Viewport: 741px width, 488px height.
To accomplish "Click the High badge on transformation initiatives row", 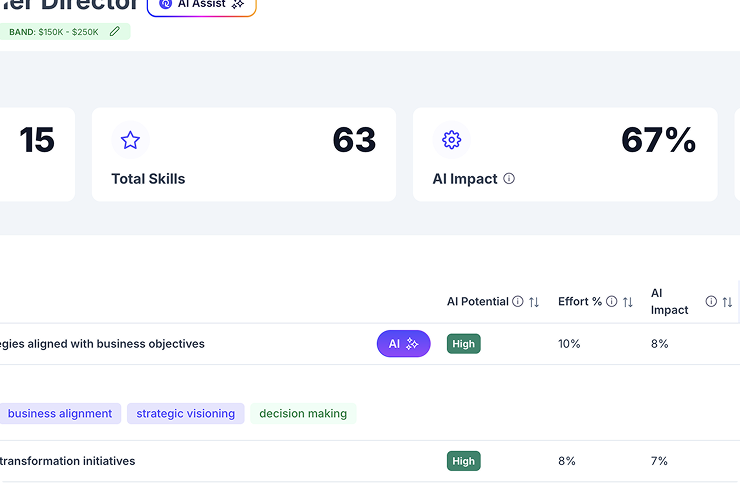I will [x=463, y=461].
